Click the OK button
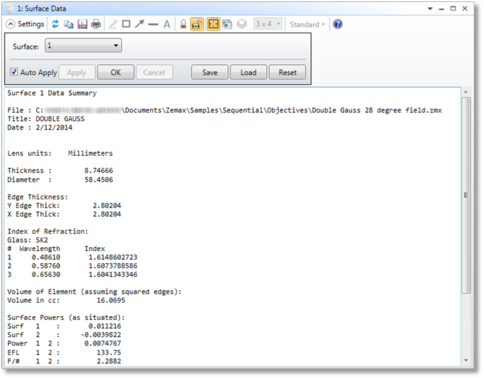484x378 pixels. [x=116, y=72]
